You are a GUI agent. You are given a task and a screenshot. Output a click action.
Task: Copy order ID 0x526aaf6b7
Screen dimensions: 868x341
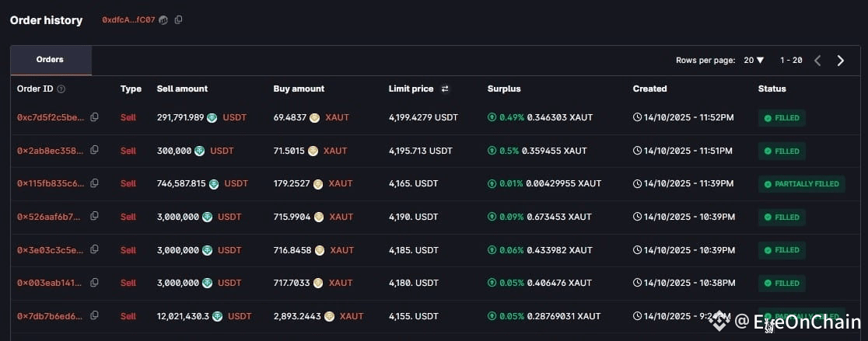(94, 217)
